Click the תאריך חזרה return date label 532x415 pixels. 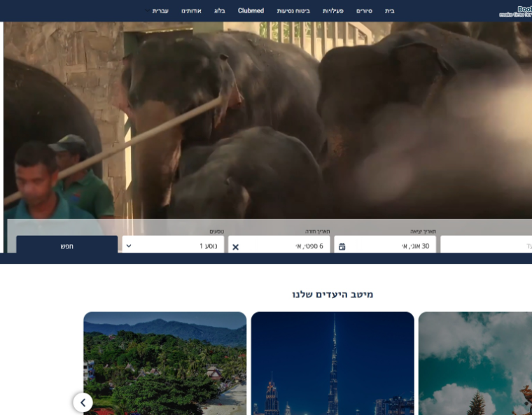pyautogui.click(x=318, y=232)
